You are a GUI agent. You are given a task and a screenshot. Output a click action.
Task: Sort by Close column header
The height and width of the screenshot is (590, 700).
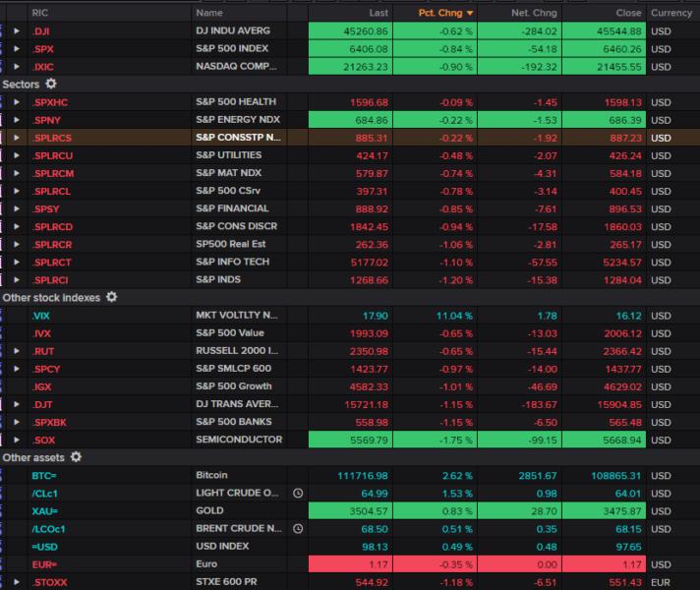[x=628, y=13]
